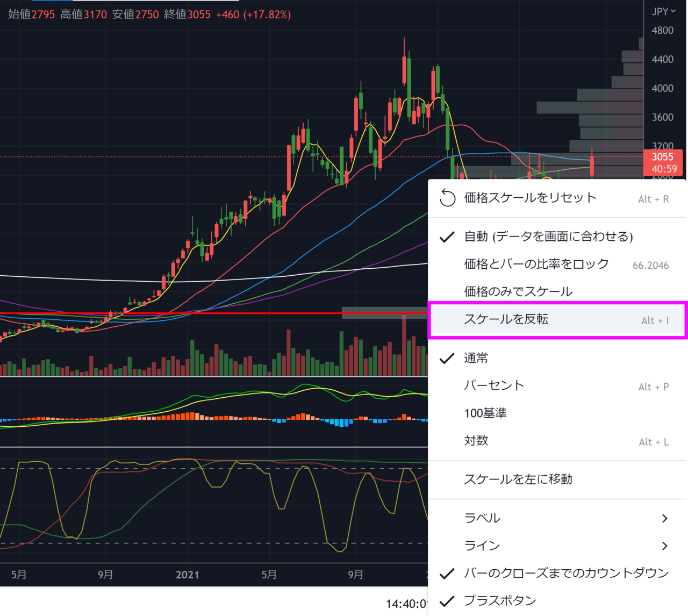Click the 安値2750 value in the header
The image size is (688, 616).
point(135,15)
